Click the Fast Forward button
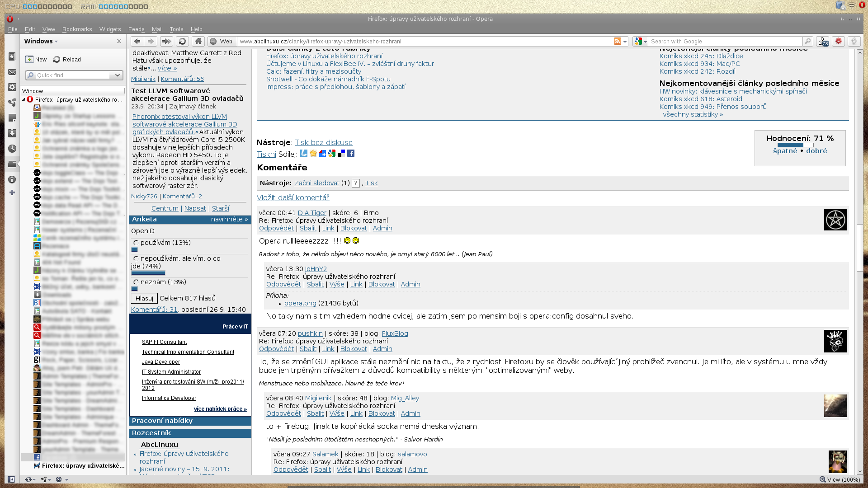 point(166,41)
